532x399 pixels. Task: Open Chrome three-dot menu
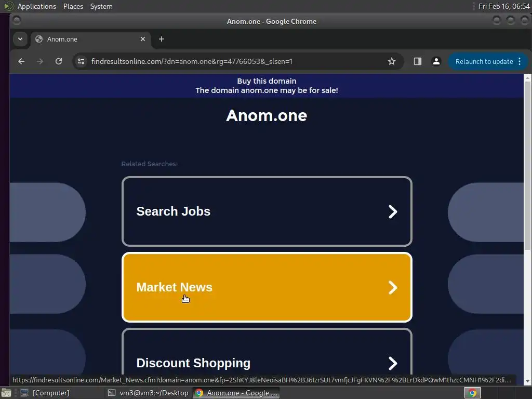(x=520, y=61)
